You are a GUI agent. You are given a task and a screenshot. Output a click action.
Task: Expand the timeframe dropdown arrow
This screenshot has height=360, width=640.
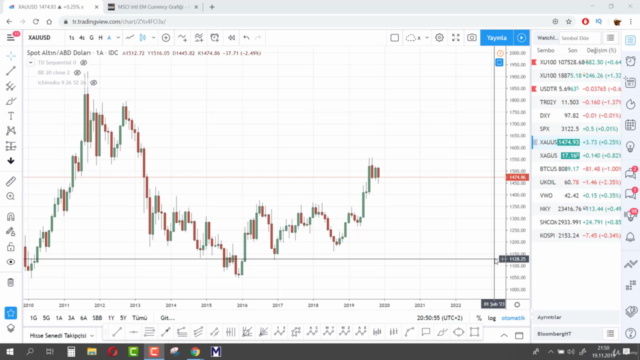[x=118, y=38]
